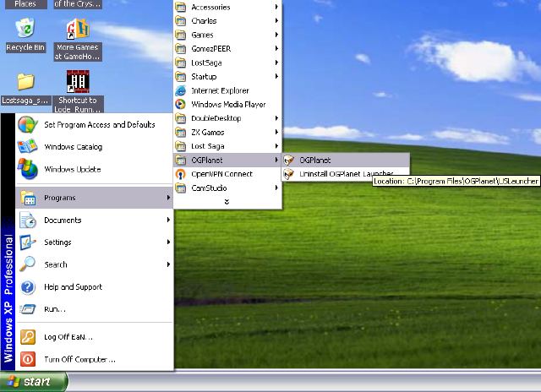Click the Windows Update globe icon
This screenshot has height=392, width=541.
[x=28, y=169]
